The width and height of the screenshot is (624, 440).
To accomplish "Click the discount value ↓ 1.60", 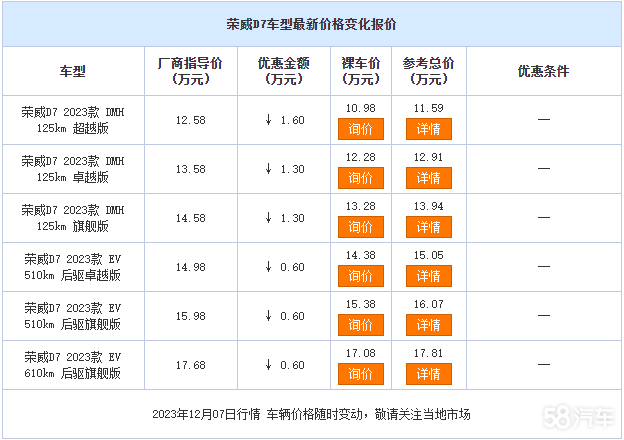I will pyautogui.click(x=285, y=120).
